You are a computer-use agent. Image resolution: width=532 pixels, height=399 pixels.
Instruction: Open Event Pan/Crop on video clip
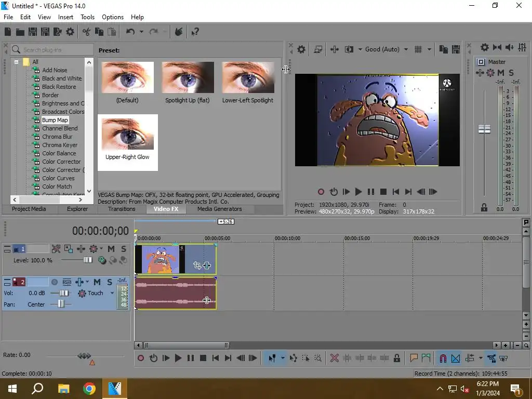[x=197, y=265]
